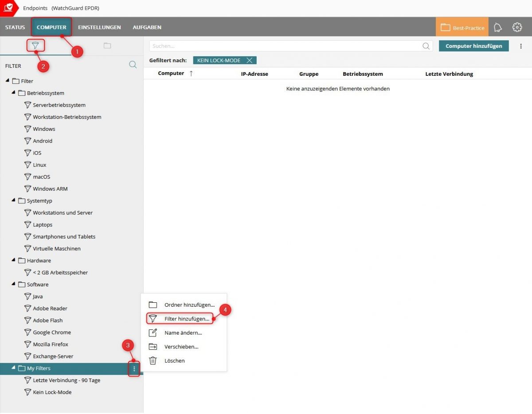Select the funnel filter tab in the sidebar
Screen dimensions: 532x414
(x=36, y=45)
